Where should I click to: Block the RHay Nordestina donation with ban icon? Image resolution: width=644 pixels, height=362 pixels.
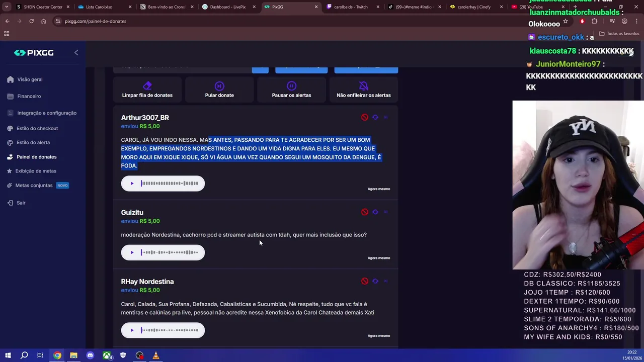coord(365,281)
